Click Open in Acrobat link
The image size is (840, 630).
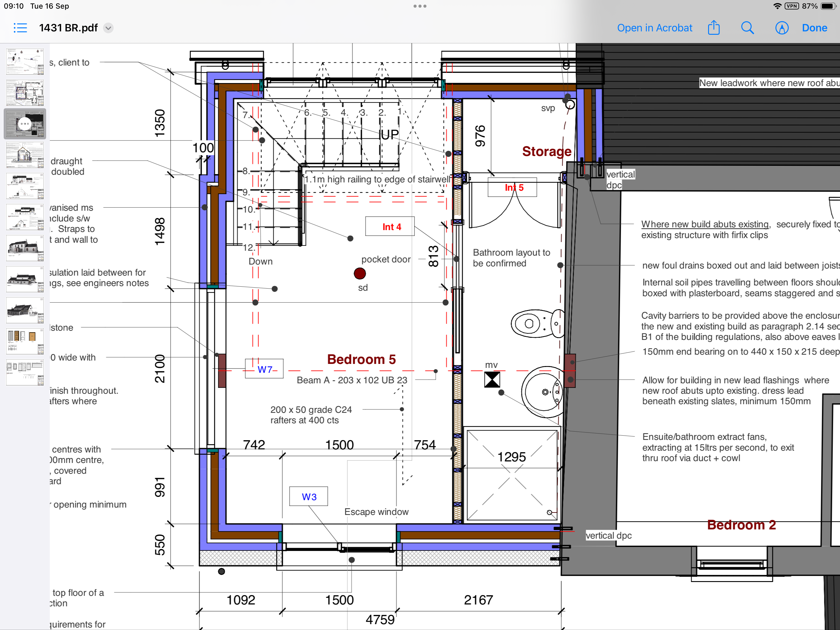[654, 28]
